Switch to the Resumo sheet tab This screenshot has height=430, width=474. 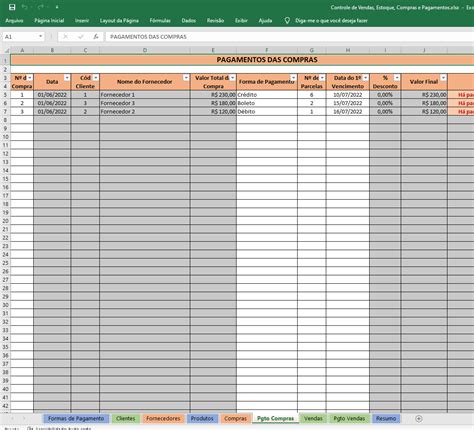coord(386,418)
